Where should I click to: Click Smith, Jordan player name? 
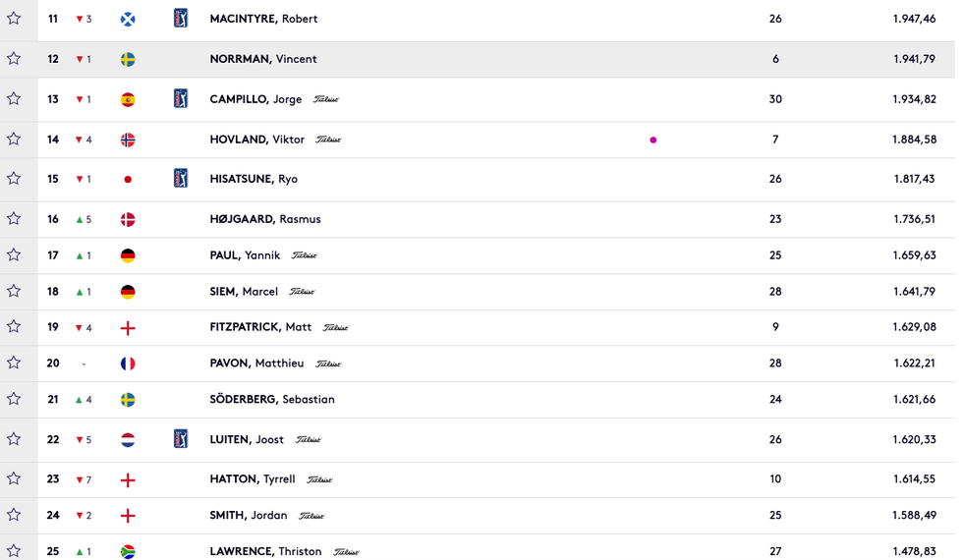[x=249, y=516]
